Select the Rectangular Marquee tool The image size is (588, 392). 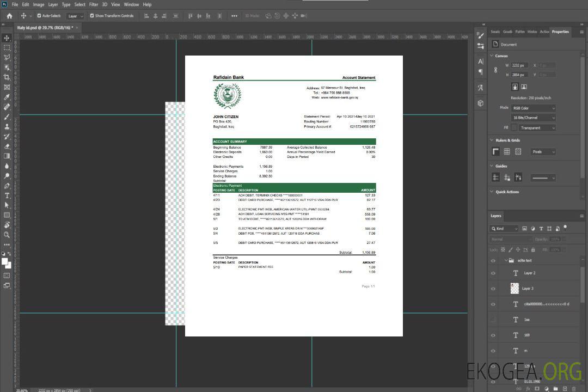(7, 48)
